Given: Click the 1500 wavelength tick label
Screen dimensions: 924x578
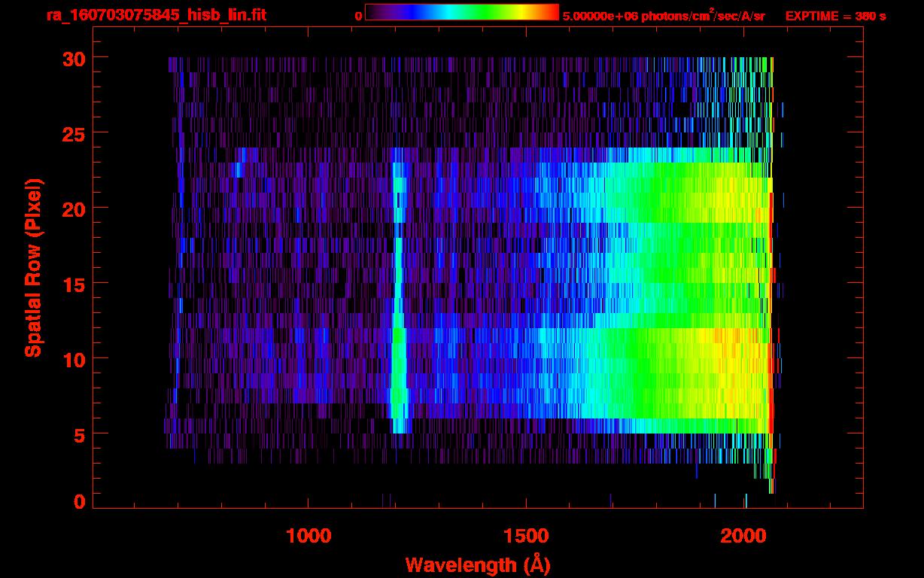Looking at the screenshot, I should click(x=526, y=536).
